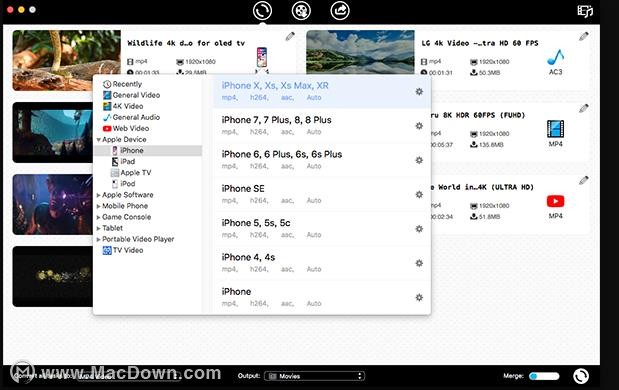Open the media browser icon at top right

585,11
